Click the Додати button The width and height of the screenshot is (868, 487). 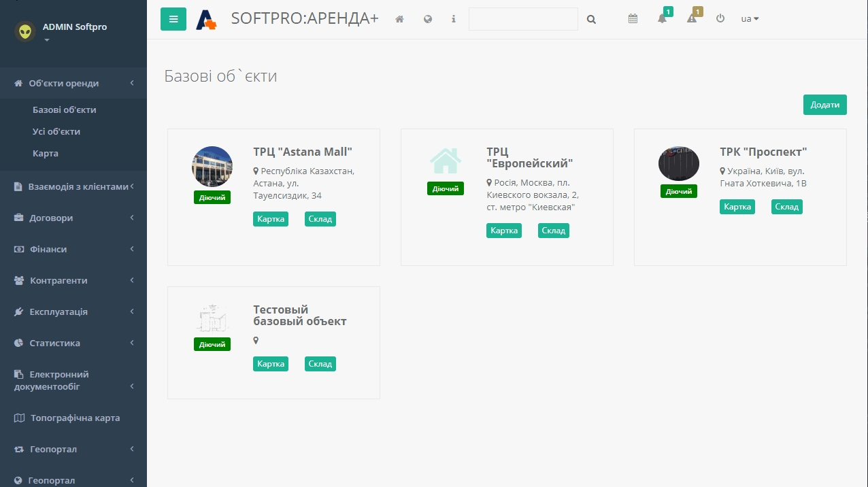point(824,104)
